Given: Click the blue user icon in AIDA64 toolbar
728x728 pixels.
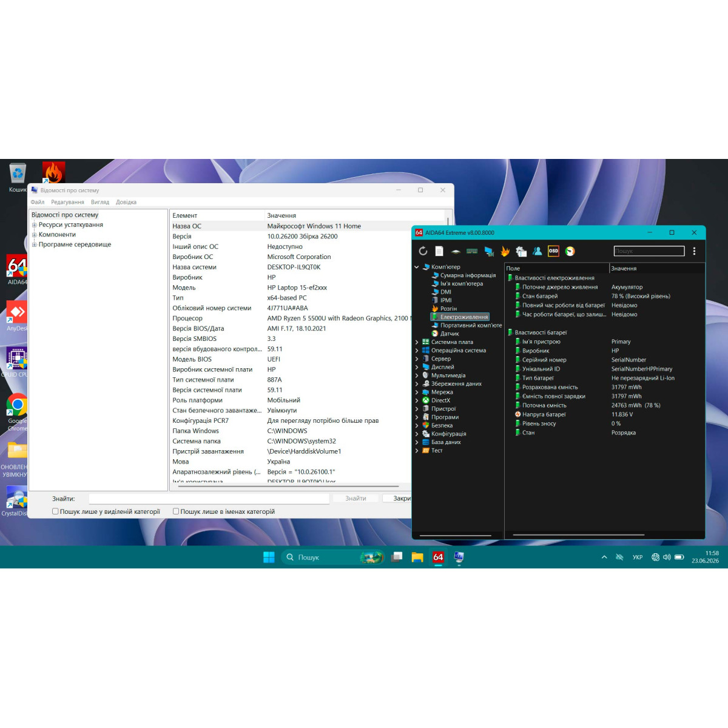Looking at the screenshot, I should (x=538, y=251).
